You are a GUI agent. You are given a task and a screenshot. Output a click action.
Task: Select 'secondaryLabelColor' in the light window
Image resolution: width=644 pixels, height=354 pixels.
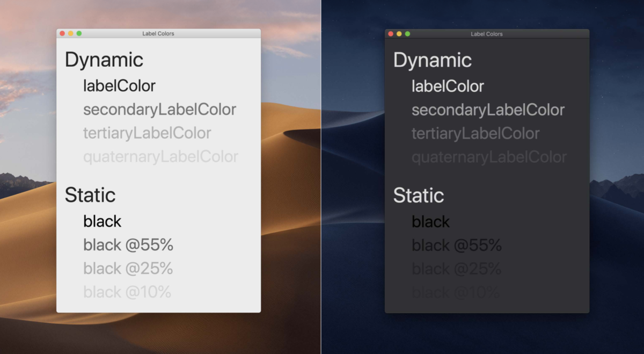pyautogui.click(x=159, y=110)
